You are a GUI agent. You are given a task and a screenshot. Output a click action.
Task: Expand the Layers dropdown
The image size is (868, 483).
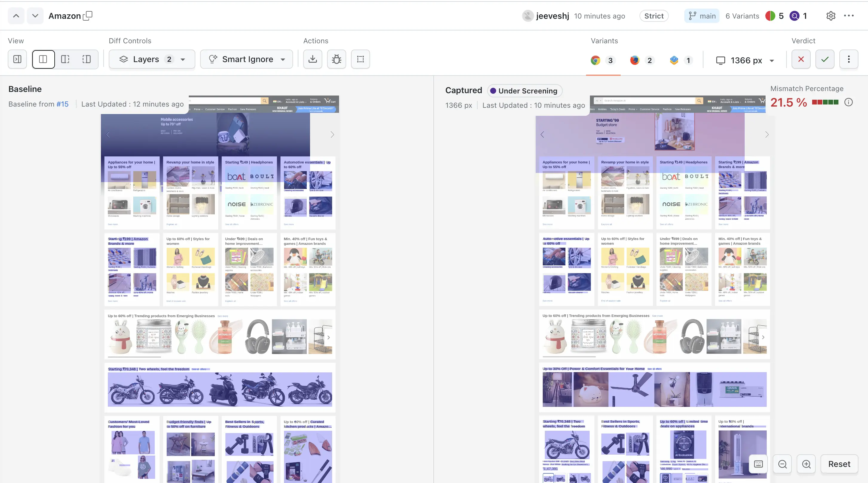[x=152, y=59]
